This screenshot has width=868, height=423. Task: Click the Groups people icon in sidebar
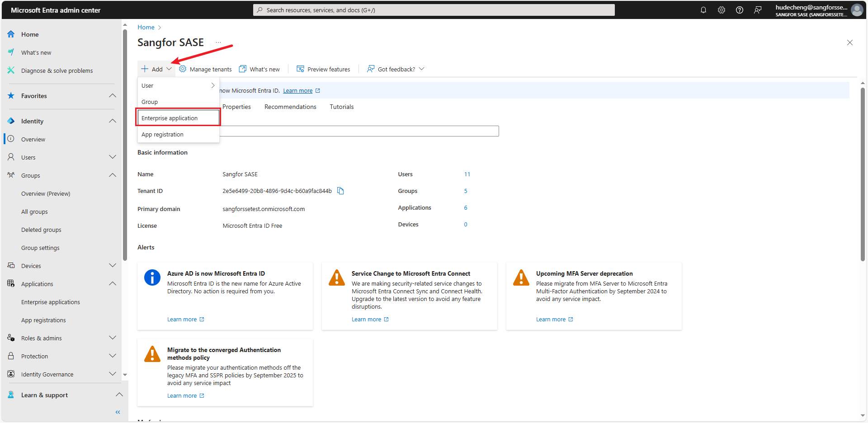coord(11,175)
